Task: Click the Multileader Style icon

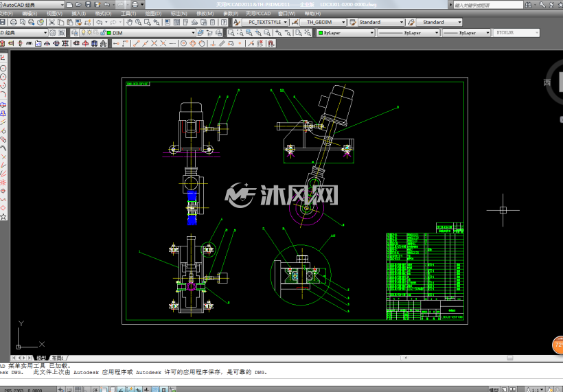Action: coord(411,22)
